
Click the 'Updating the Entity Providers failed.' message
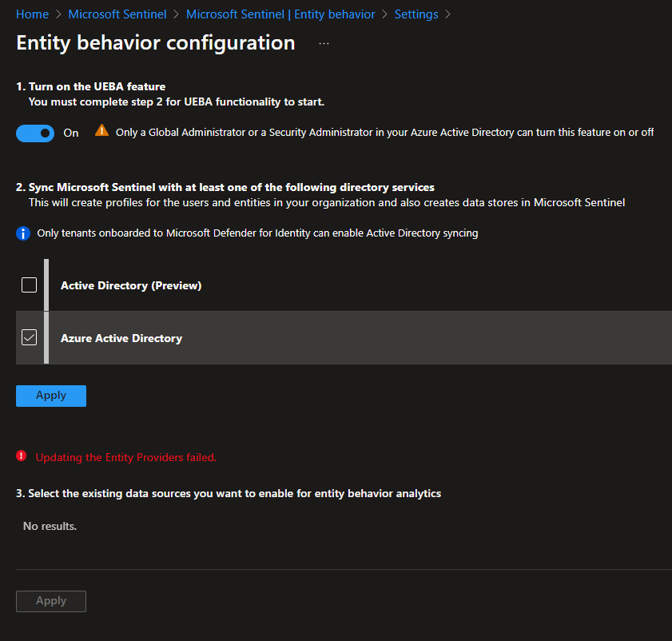pos(125,457)
